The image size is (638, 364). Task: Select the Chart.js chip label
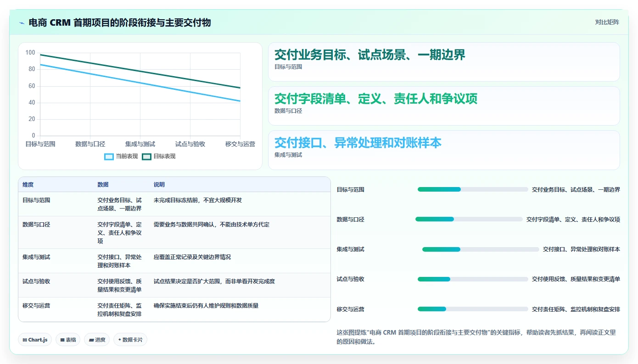point(38,340)
